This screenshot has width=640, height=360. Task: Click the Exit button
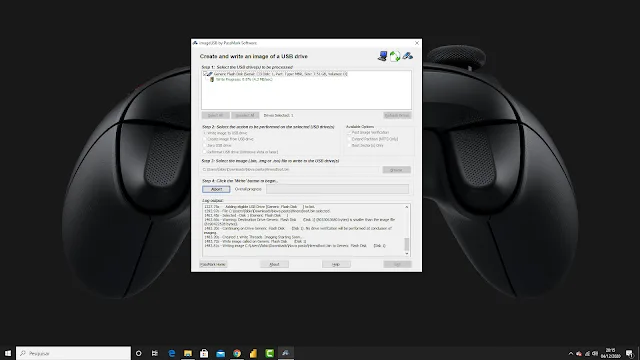pos(397,264)
